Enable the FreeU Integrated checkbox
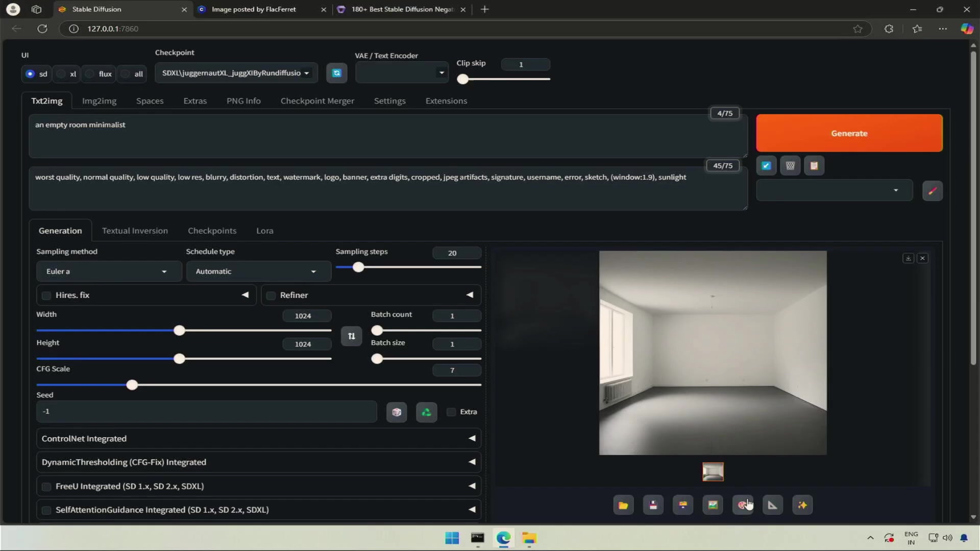The image size is (980, 551). 46,487
